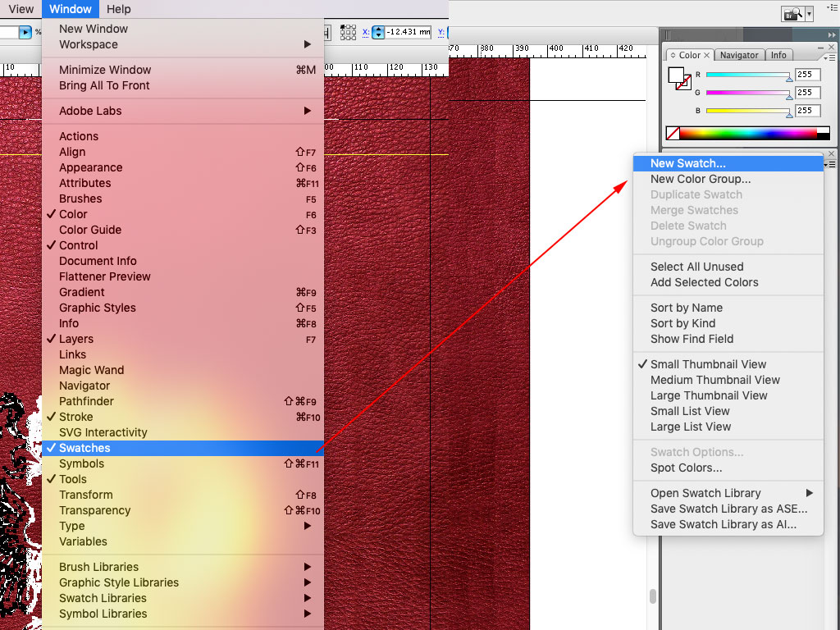Viewport: 840px width, 630px height.
Task: Click the G value slider track
Action: pyautogui.click(x=748, y=93)
